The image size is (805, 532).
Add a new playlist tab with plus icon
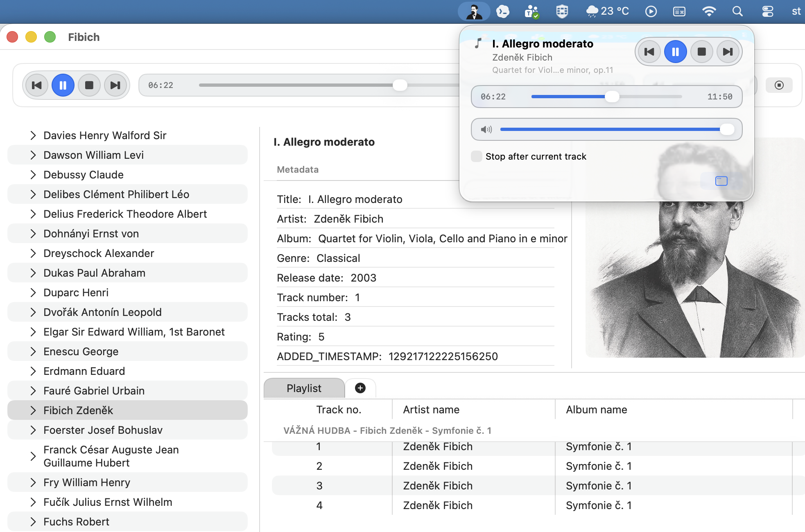point(360,388)
